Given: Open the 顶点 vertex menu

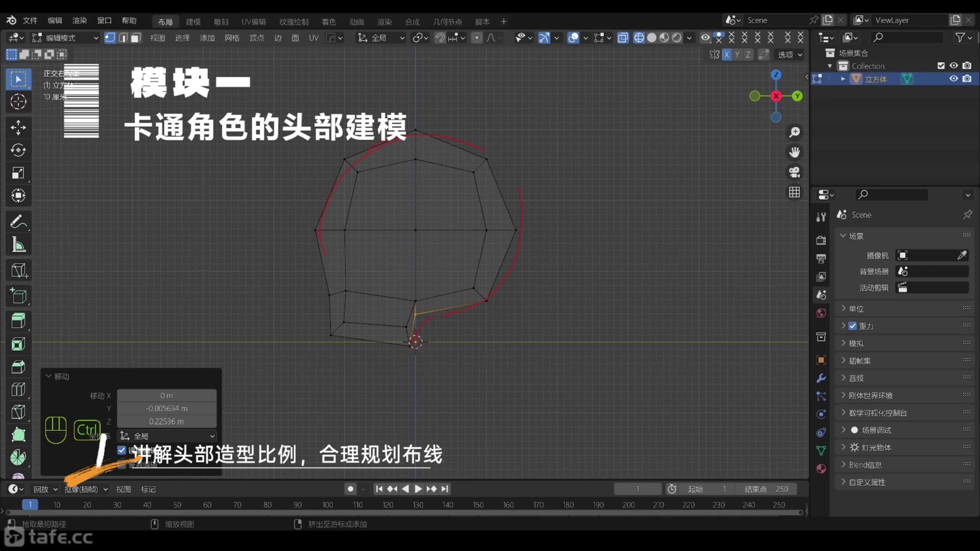Looking at the screenshot, I should pyautogui.click(x=256, y=38).
